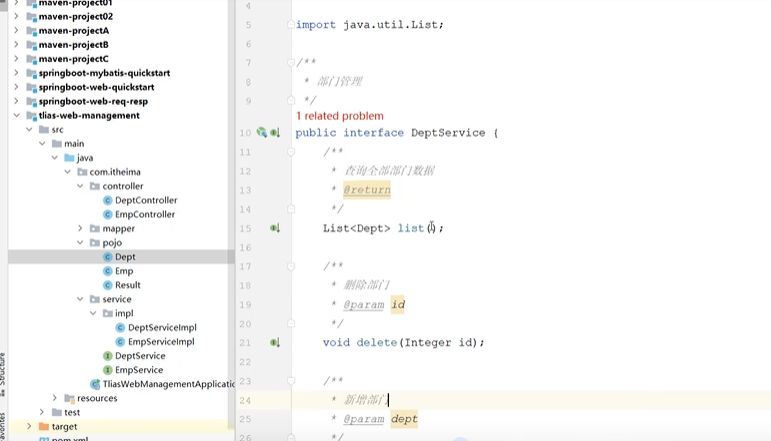This screenshot has height=441, width=771.
Task: Click the resources folder icon
Action: tap(69, 399)
